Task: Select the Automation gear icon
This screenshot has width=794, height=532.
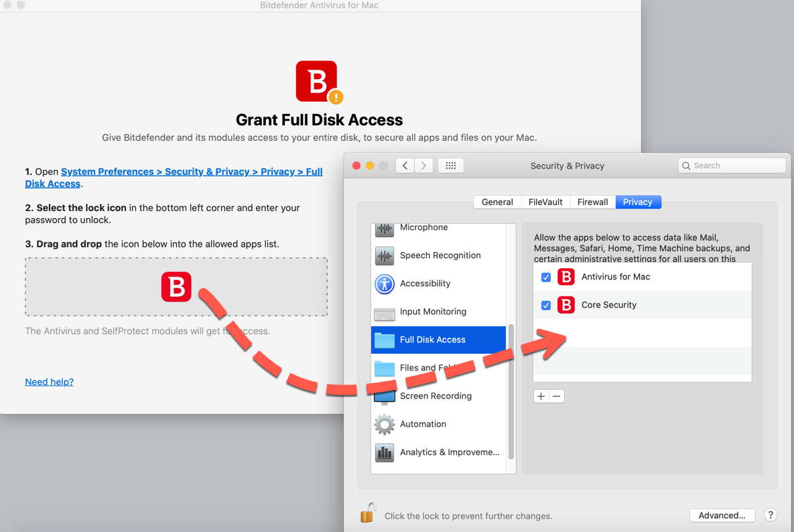Action: [x=384, y=423]
